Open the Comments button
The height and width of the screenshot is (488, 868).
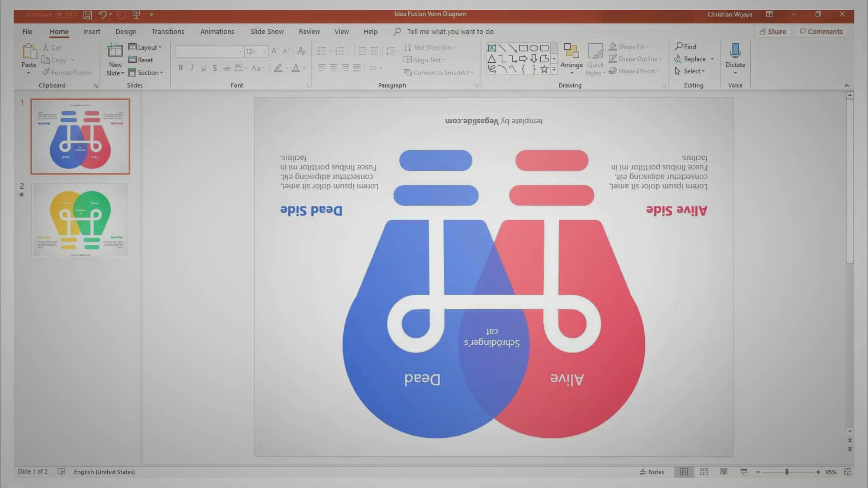coord(821,32)
